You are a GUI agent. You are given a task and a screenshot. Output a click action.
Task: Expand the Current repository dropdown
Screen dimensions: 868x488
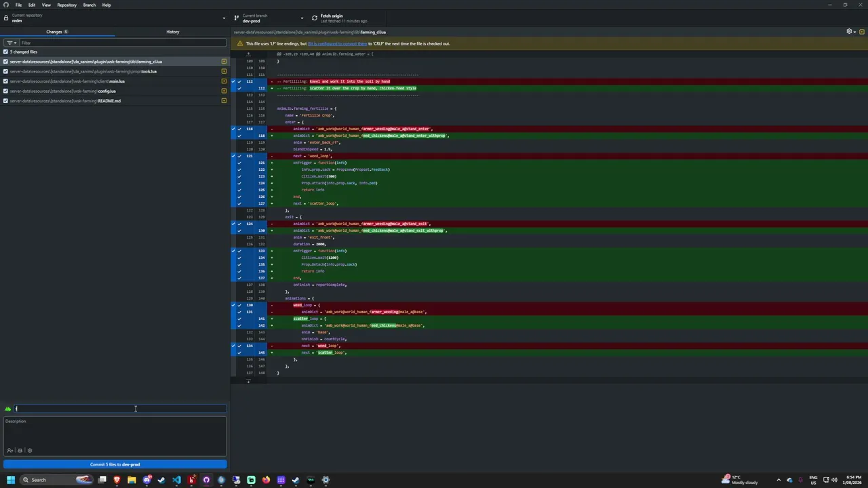(115, 18)
